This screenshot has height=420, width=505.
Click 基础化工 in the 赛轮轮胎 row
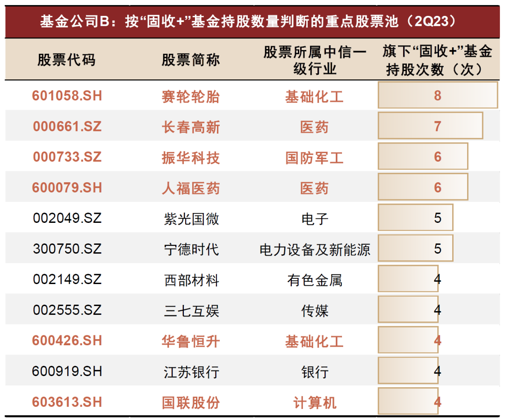[x=314, y=96]
